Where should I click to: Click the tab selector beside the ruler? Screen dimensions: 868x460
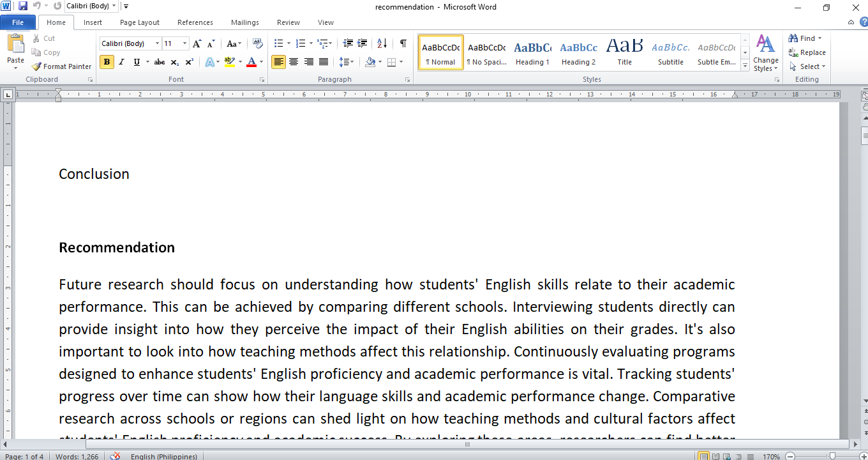pos(8,95)
